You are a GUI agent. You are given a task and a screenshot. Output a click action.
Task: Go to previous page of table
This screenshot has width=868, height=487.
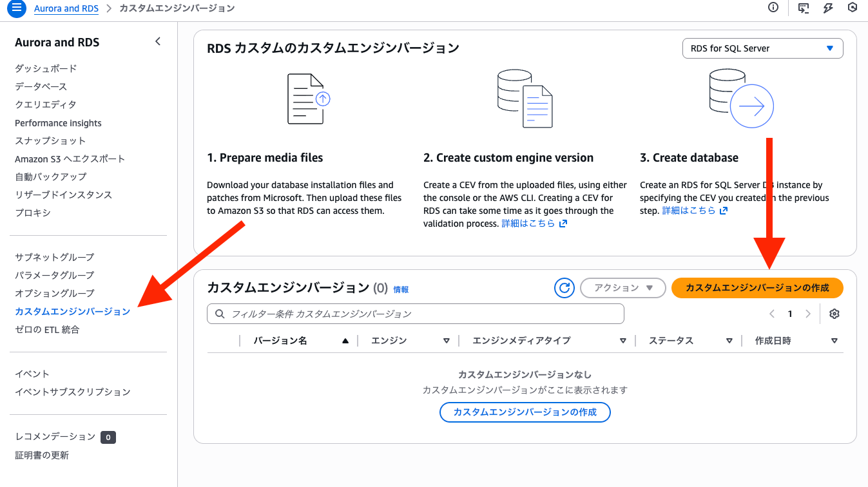[x=772, y=314]
